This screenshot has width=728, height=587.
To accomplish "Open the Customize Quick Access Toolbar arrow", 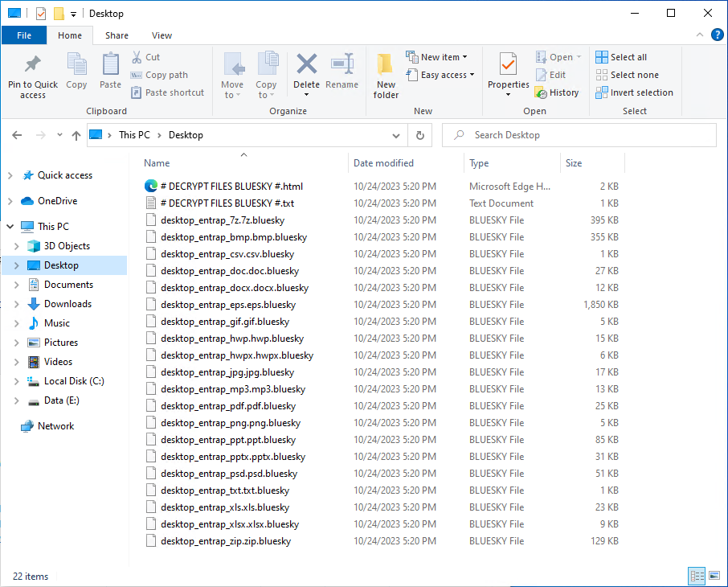I will click(x=73, y=14).
